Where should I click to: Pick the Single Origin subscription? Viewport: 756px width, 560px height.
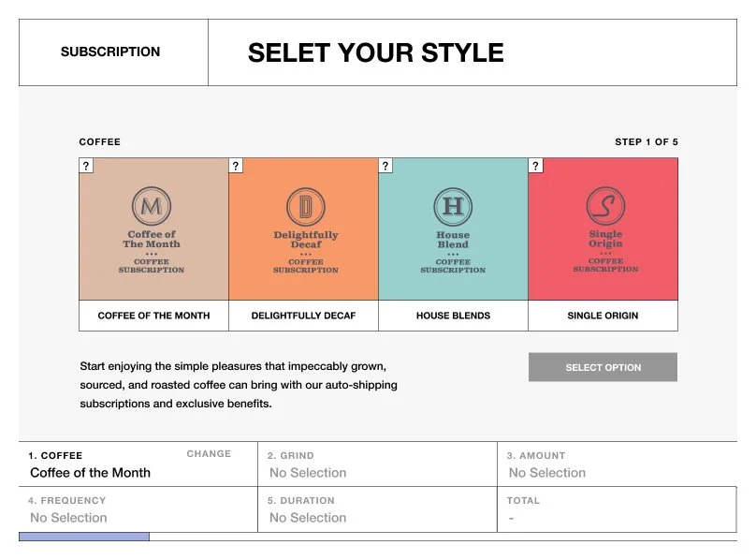pyautogui.click(x=603, y=317)
